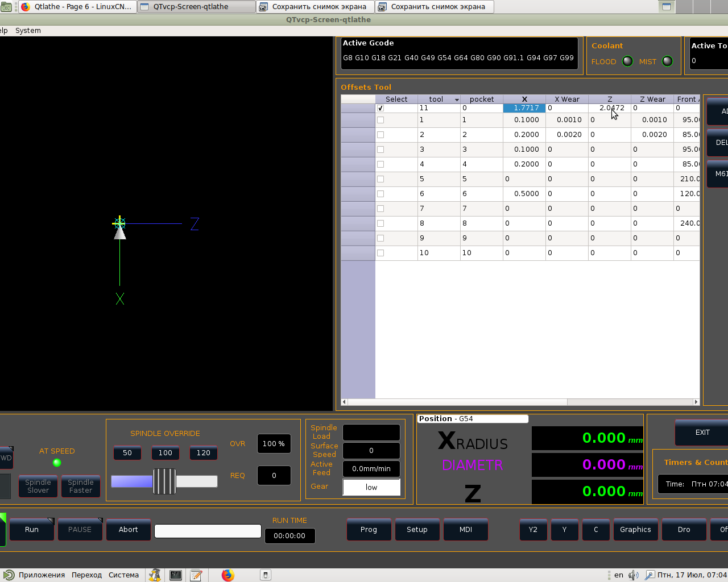728x582 pixels.
Task: Open the Переход menu
Action: coord(86,575)
